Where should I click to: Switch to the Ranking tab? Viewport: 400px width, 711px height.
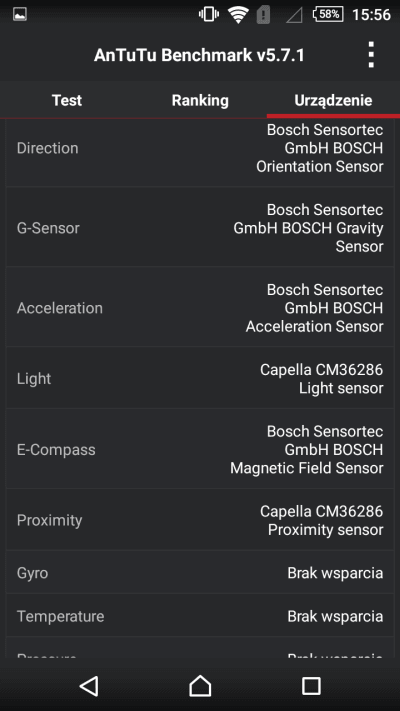click(x=200, y=100)
